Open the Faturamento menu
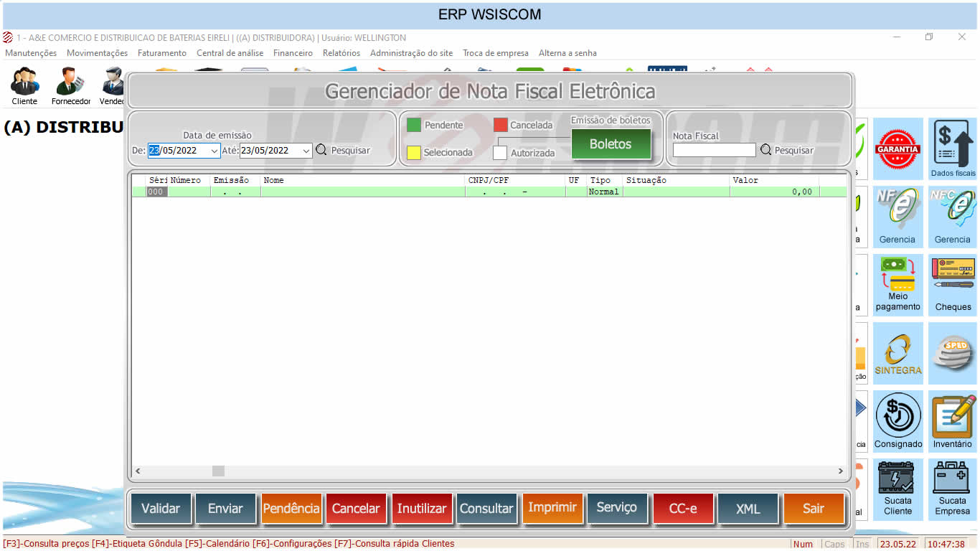Image resolution: width=980 pixels, height=551 pixels. [162, 53]
